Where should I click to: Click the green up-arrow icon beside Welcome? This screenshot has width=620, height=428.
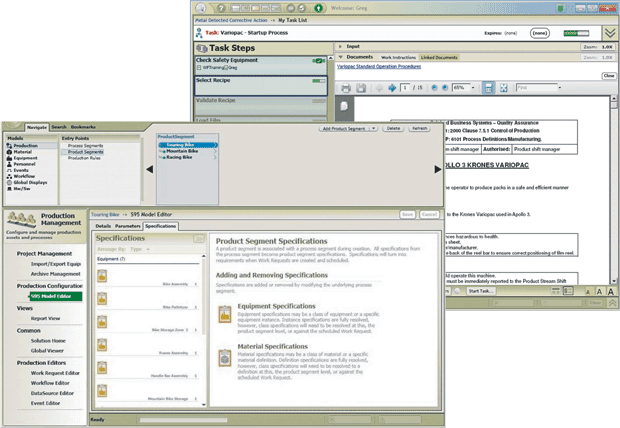(318, 8)
